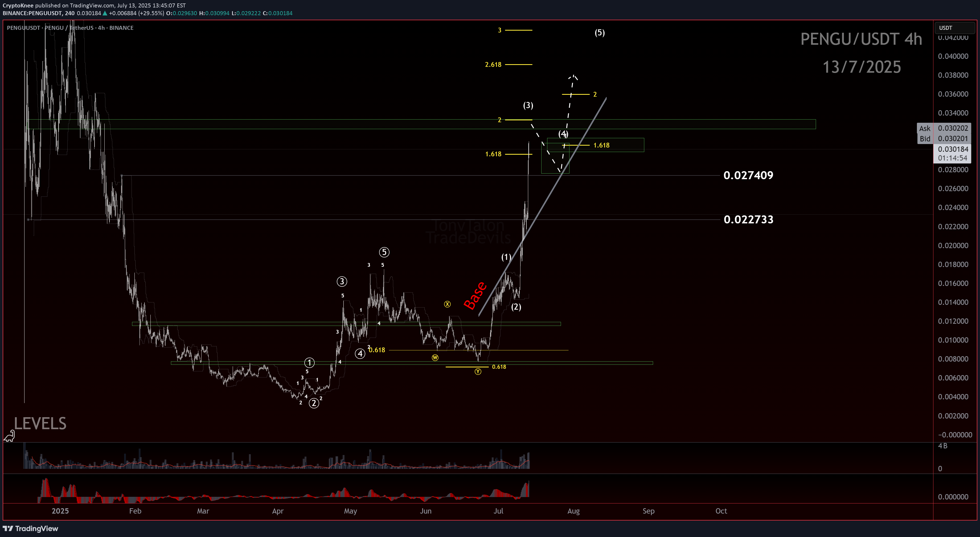Click the 0.618 label beside circled 4

click(377, 350)
